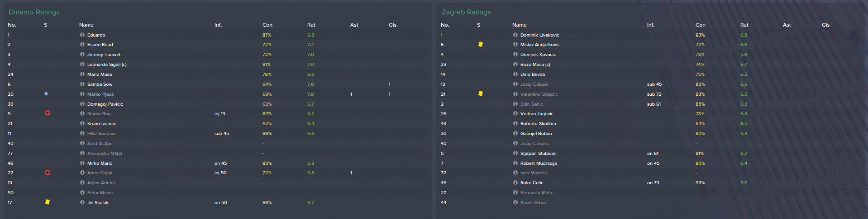
Task: Select the Hilal Soudani row
Action: tap(216, 134)
